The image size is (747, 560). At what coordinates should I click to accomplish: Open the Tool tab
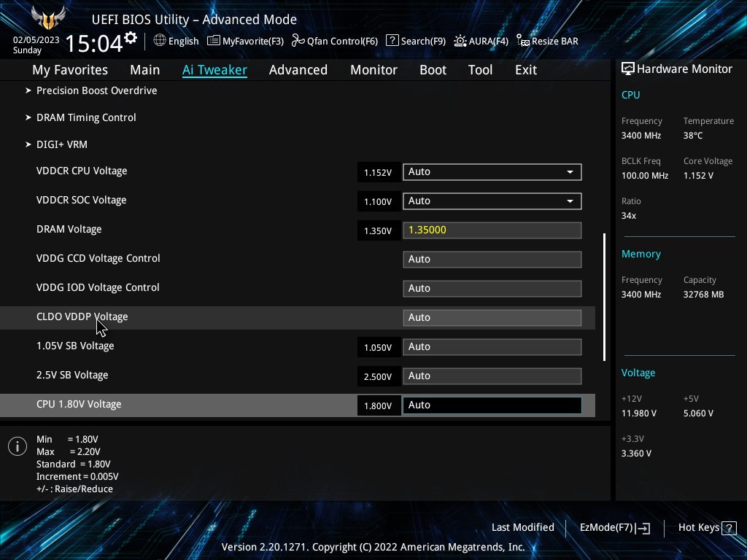(480, 70)
